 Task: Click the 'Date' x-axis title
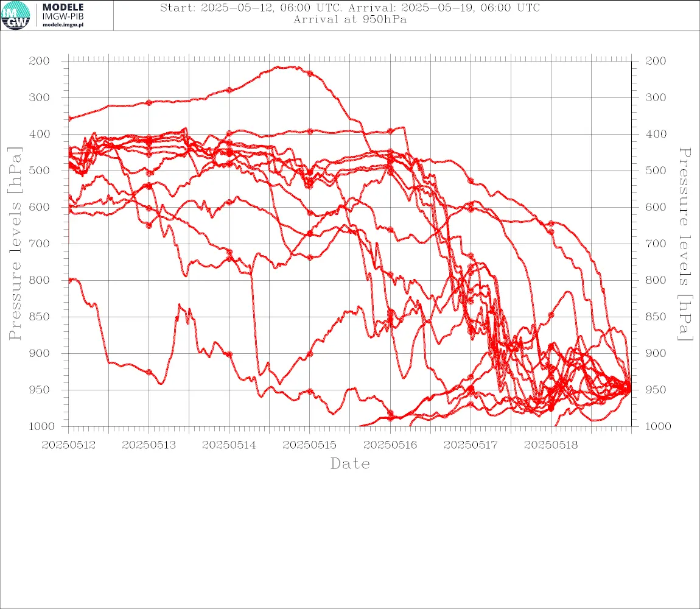[x=350, y=463]
